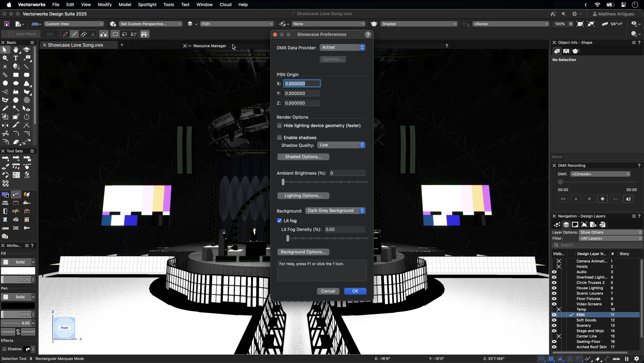The image size is (644, 363).
Task: Select the Pan hand tool
Action: click(x=16, y=50)
